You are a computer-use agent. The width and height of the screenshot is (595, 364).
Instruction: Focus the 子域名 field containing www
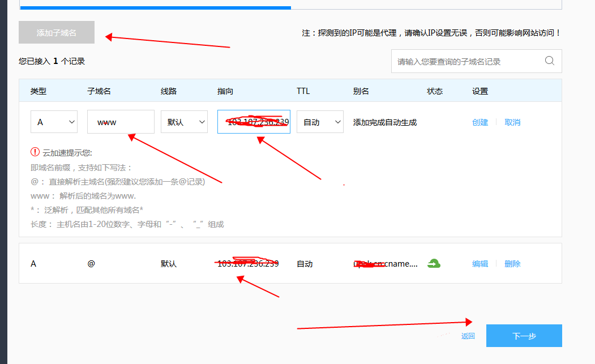121,122
